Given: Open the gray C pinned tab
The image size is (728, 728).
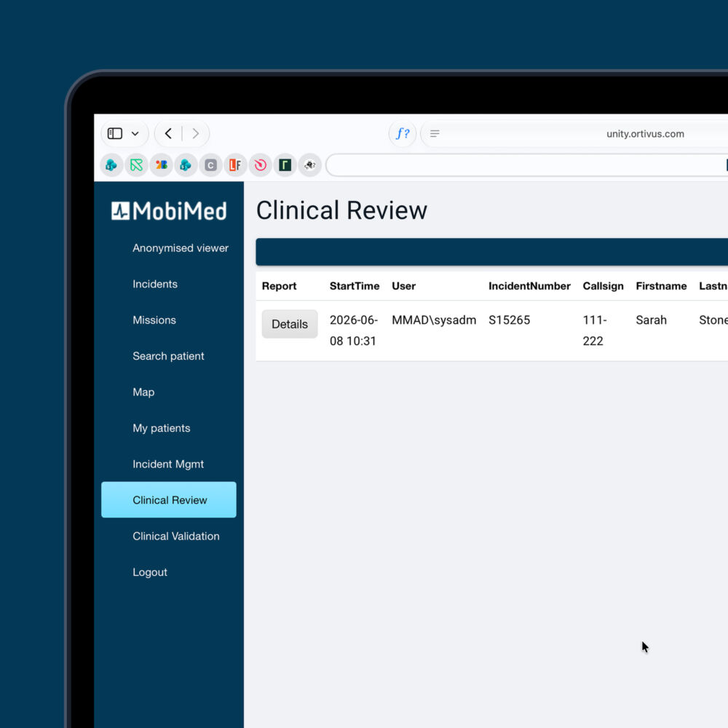Looking at the screenshot, I should tap(211, 165).
